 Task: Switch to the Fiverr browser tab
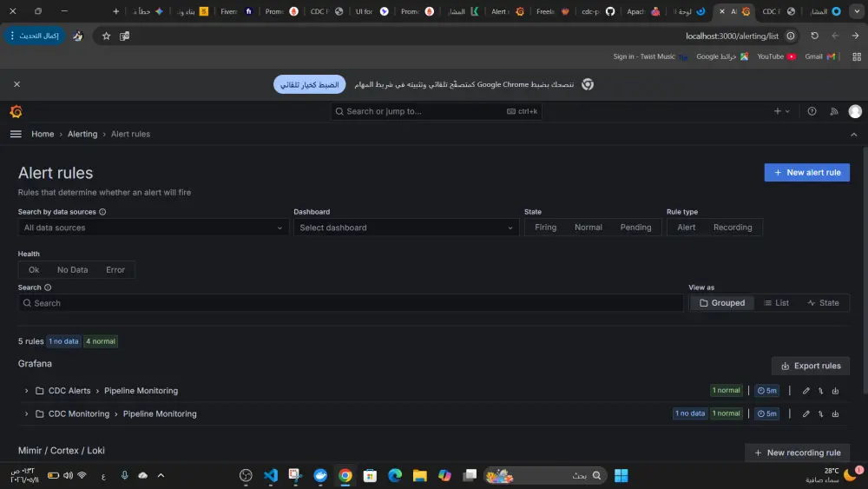[236, 11]
